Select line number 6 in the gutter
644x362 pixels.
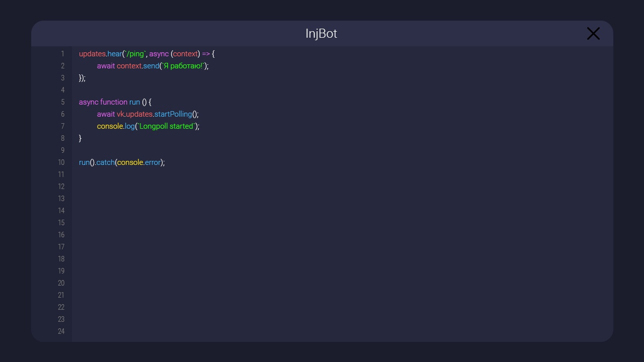point(62,114)
